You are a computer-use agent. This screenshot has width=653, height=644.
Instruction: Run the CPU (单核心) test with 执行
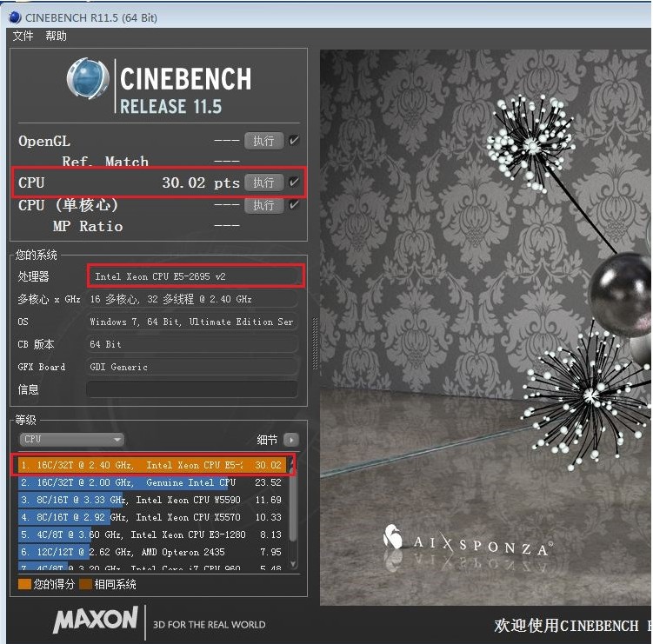(x=263, y=205)
